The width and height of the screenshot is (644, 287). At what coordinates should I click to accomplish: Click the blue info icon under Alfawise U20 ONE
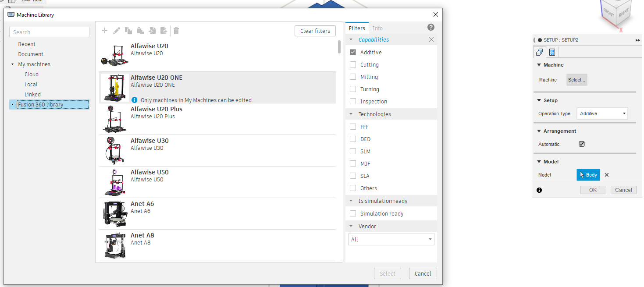[x=135, y=100]
